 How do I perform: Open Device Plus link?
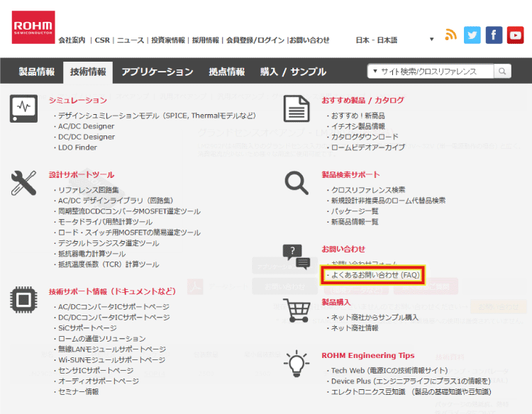(411, 381)
